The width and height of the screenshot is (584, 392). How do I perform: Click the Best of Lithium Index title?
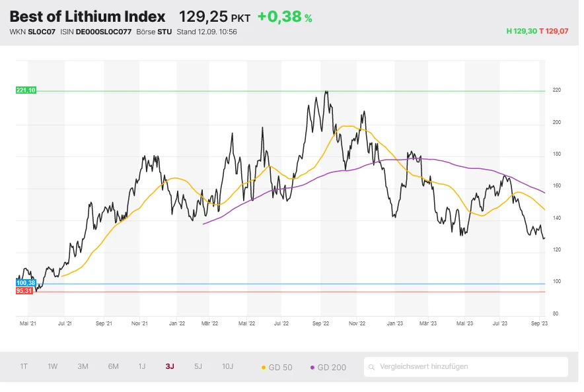[x=87, y=16]
